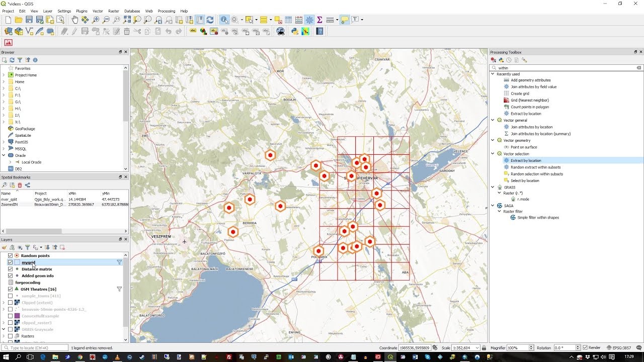Image resolution: width=644 pixels, height=362 pixels.
Task: Hide the Distance matrix layer
Action: pos(10,269)
